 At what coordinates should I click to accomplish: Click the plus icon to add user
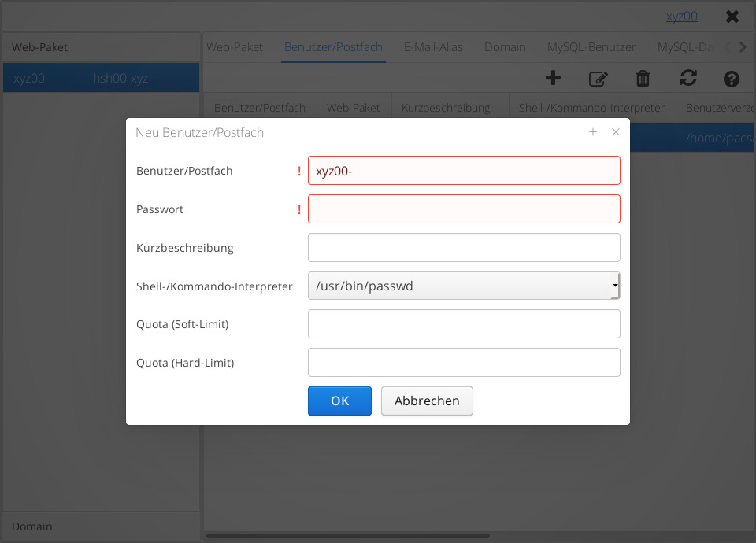click(x=553, y=78)
